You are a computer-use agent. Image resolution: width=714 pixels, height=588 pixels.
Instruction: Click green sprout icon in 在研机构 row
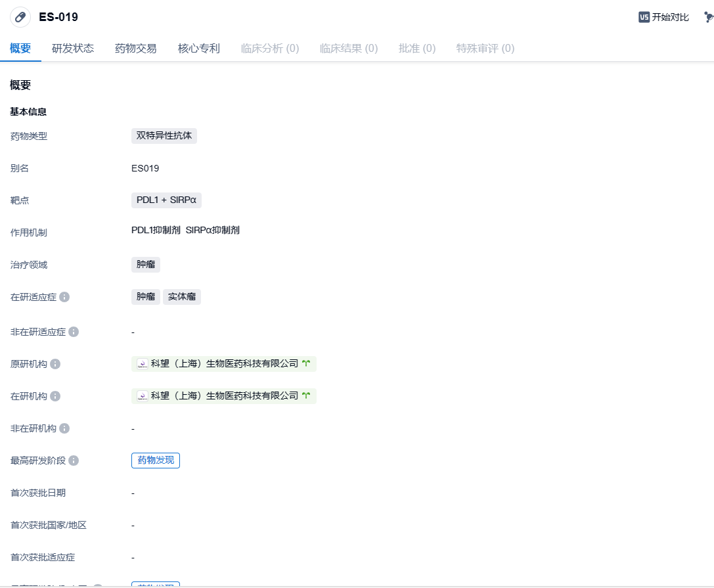pos(306,396)
